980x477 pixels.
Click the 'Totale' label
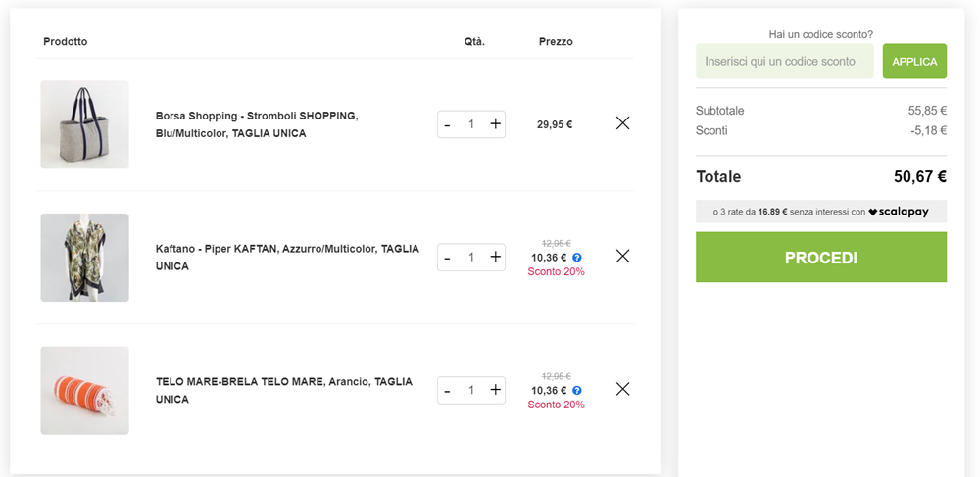click(x=718, y=176)
